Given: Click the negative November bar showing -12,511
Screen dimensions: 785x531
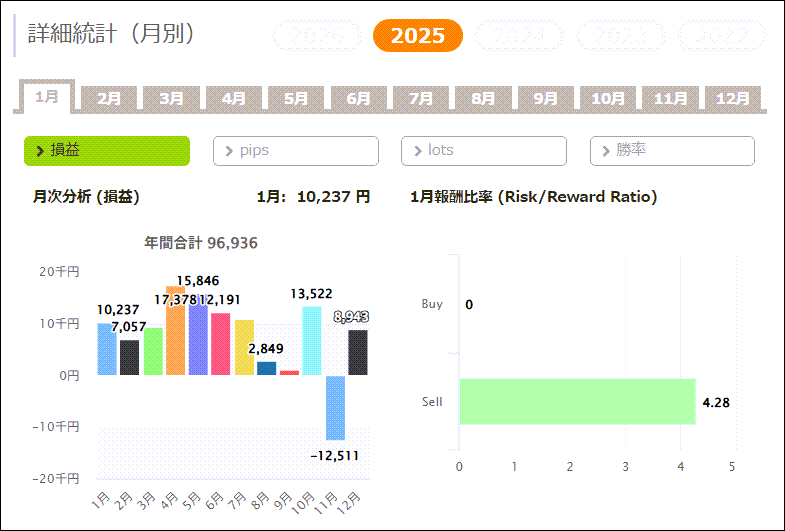Looking at the screenshot, I should click(x=334, y=407).
